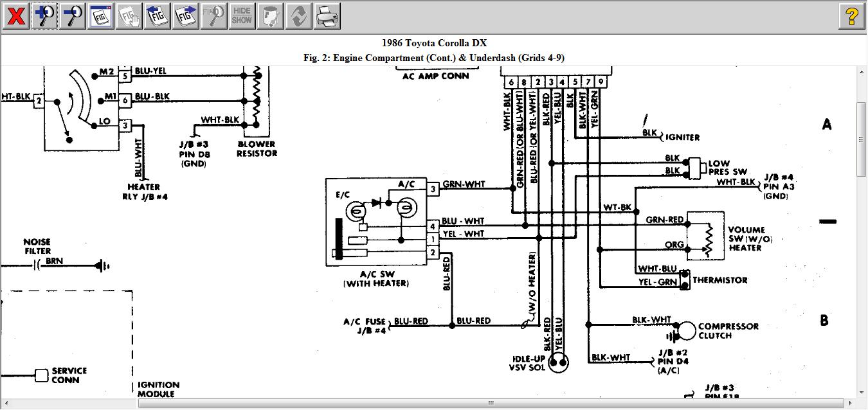Click grid letter 'B' on the right
Image resolution: width=868 pixels, height=410 pixels.
point(825,320)
